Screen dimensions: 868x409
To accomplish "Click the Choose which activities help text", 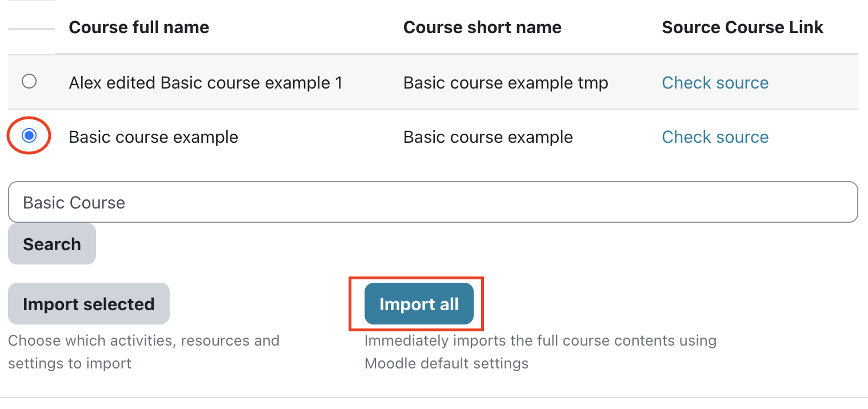I will coord(143,340).
